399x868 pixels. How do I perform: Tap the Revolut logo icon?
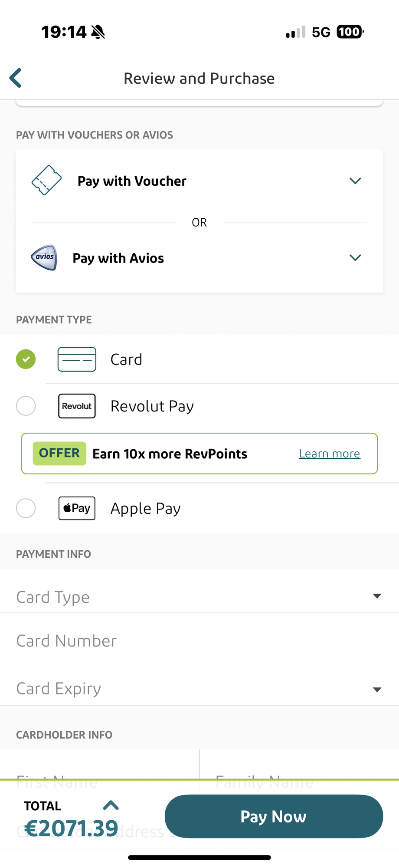[77, 406]
